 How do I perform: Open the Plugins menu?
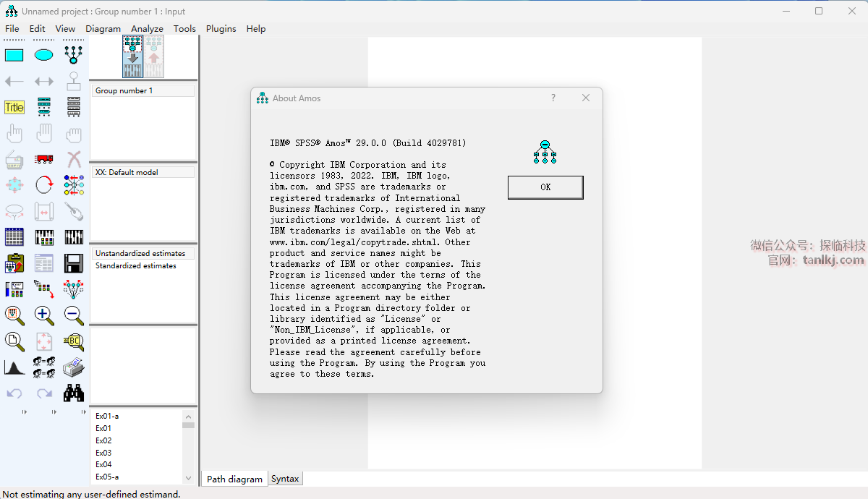[221, 29]
